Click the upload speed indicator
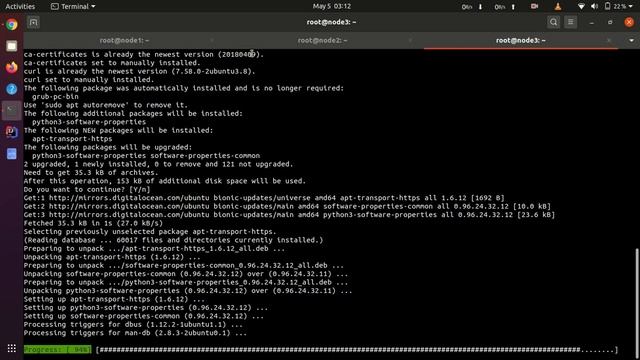640x360 pixels. tap(505, 7)
